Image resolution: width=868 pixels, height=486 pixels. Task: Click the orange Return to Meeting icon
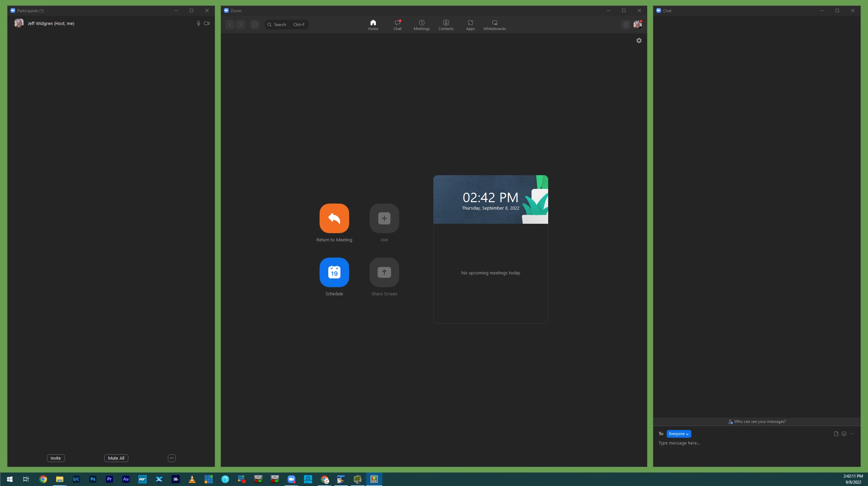pyautogui.click(x=334, y=218)
